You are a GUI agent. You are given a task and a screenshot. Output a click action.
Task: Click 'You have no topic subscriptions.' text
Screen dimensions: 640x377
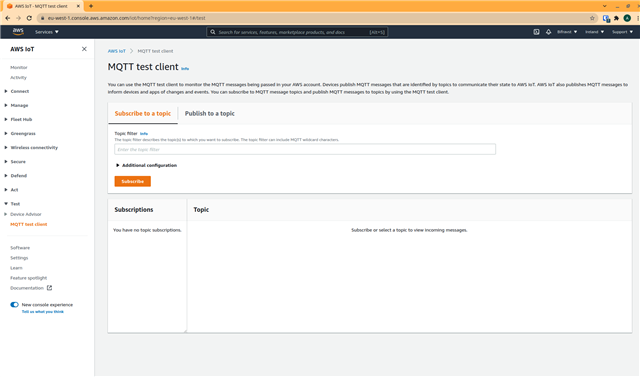tap(147, 230)
